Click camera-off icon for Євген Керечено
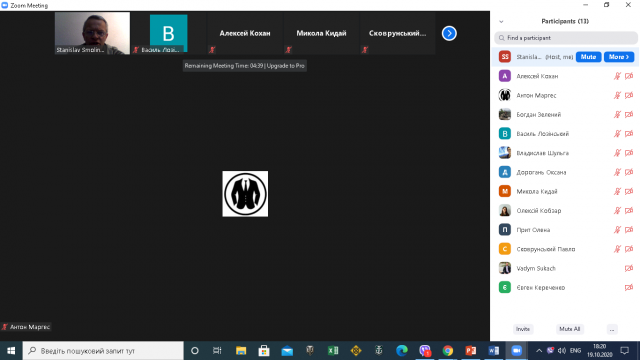The height and width of the screenshot is (360, 640). 629,287
